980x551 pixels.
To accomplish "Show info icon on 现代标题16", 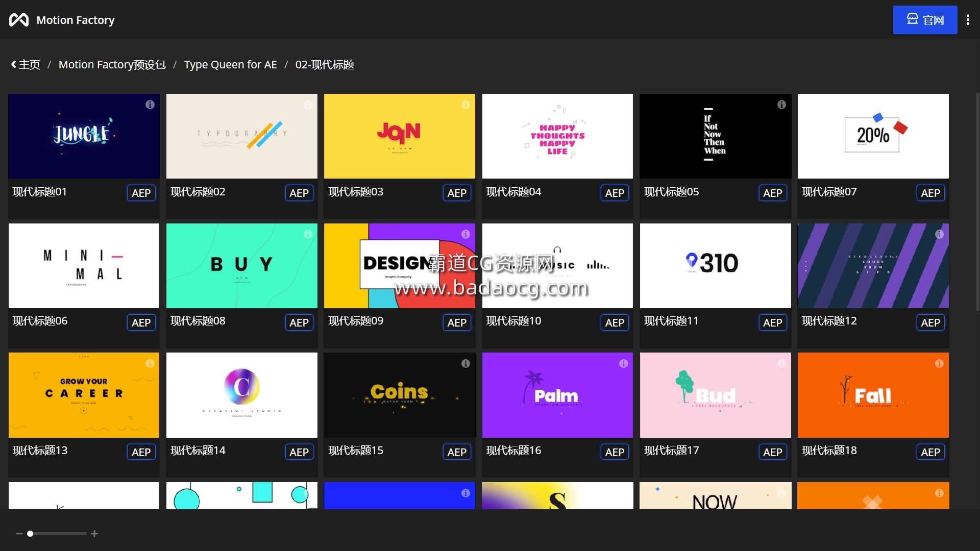I will (x=624, y=364).
